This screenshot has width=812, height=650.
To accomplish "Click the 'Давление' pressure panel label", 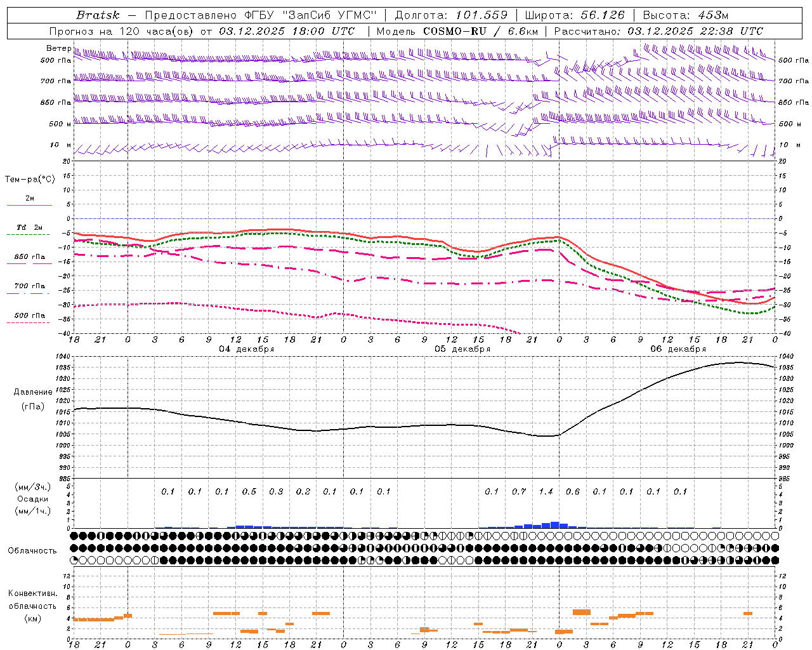I will coord(33,392).
